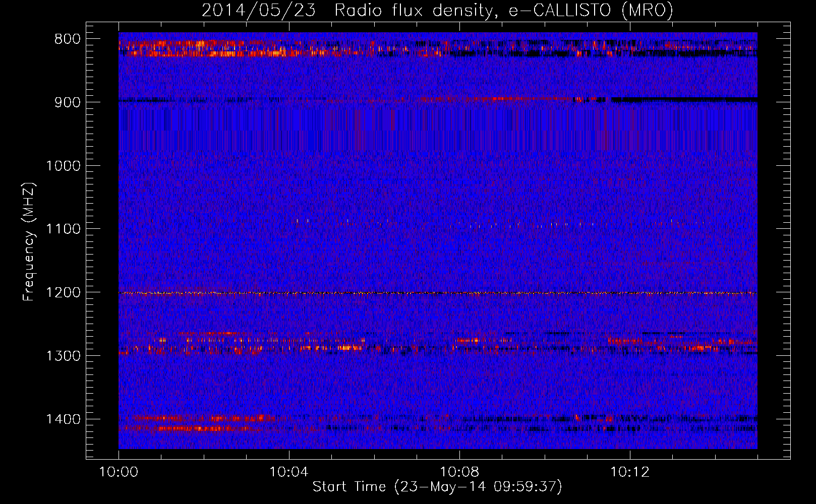Click the 10:04 time axis label
This screenshot has width=816, height=504.
(289, 472)
